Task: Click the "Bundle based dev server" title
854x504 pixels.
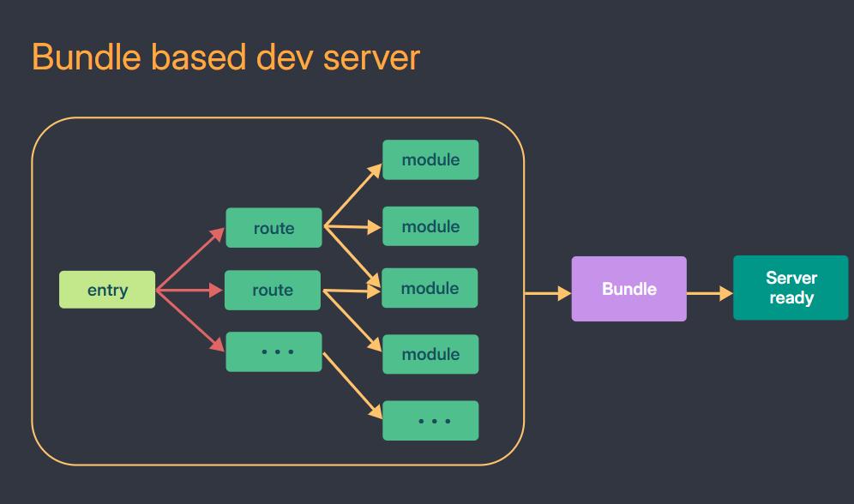Action: click(x=226, y=57)
